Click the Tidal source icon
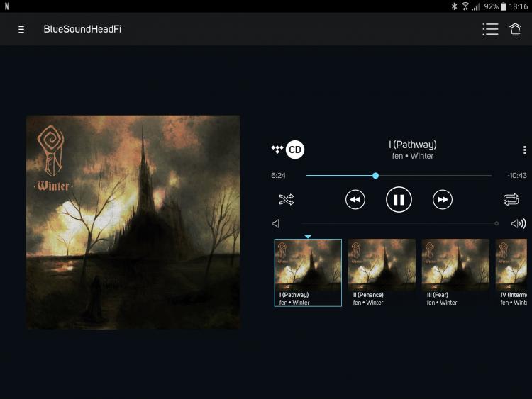532x399 pixels. click(x=277, y=149)
